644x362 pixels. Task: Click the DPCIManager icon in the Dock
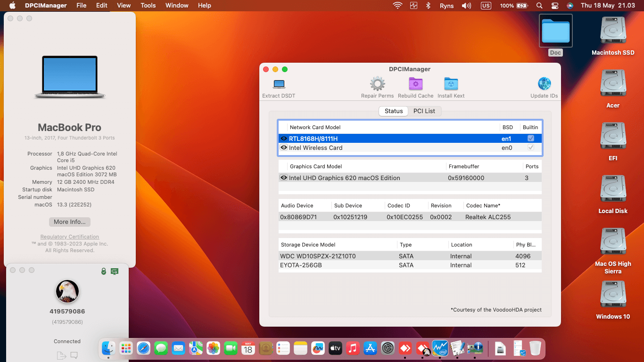click(475, 348)
